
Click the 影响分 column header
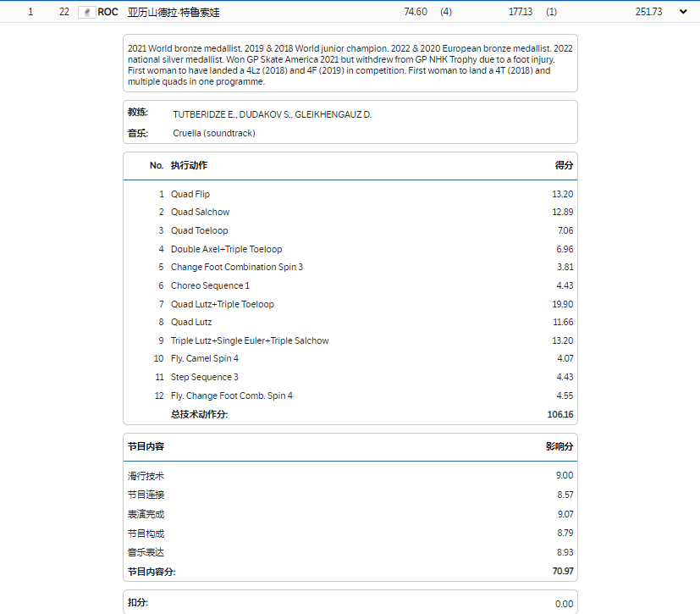(559, 446)
